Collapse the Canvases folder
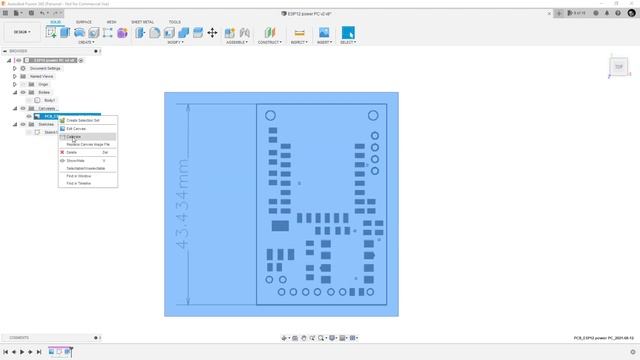 pos(15,108)
